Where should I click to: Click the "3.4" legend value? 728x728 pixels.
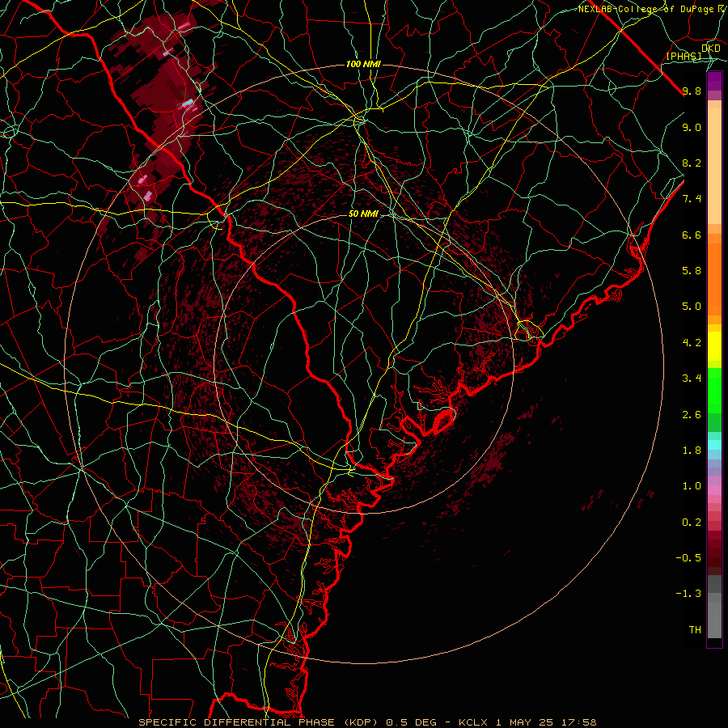tap(692, 379)
